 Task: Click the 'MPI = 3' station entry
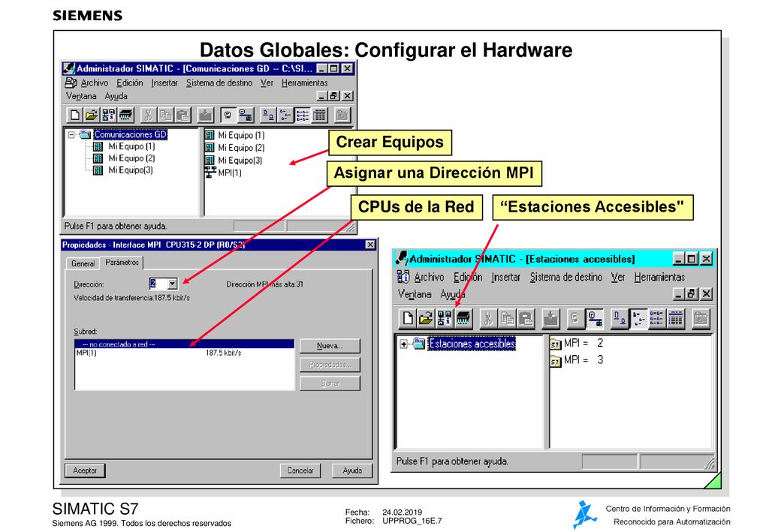coord(577,360)
